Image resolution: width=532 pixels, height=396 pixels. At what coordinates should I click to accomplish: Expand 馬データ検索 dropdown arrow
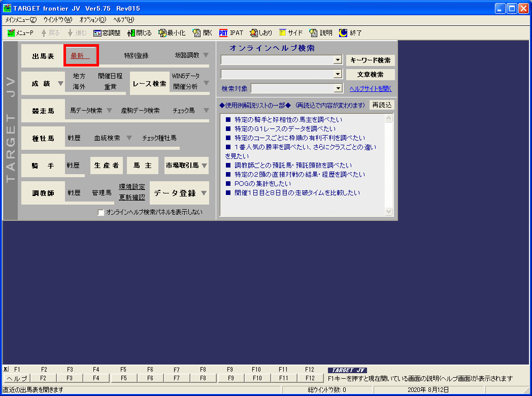point(109,110)
